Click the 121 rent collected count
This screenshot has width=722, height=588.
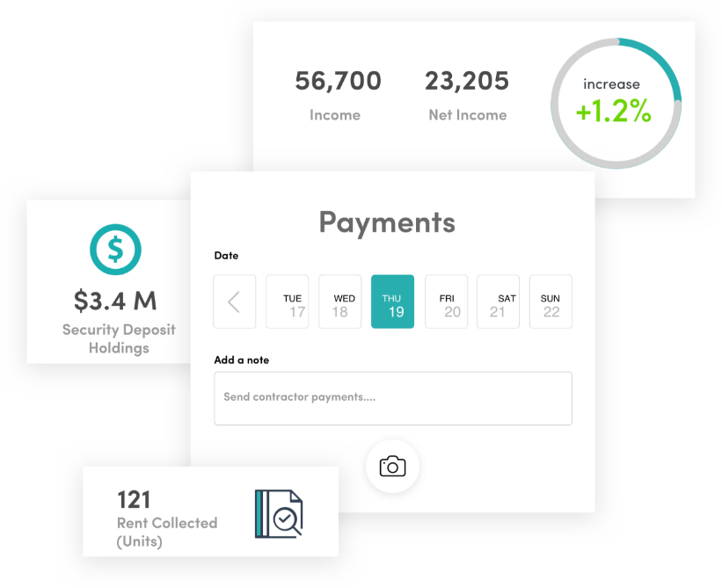pos(134,500)
